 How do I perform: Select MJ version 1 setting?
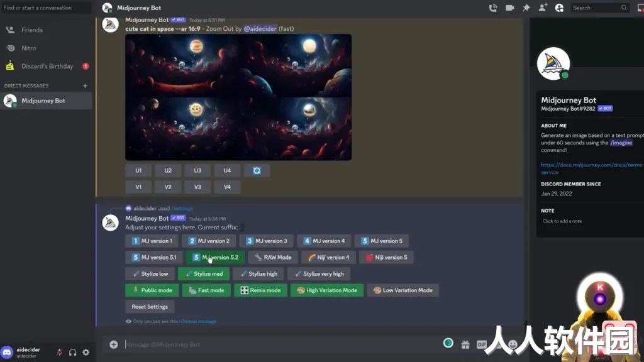[x=152, y=241]
